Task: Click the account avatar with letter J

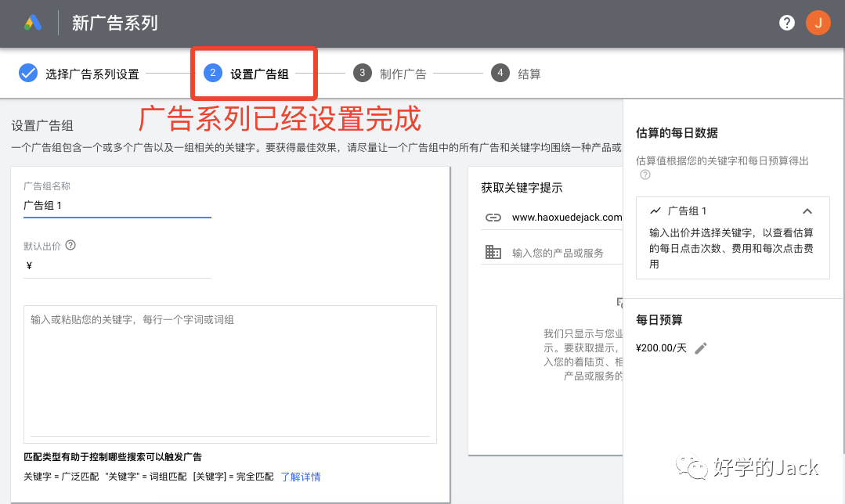Action: 818,23
